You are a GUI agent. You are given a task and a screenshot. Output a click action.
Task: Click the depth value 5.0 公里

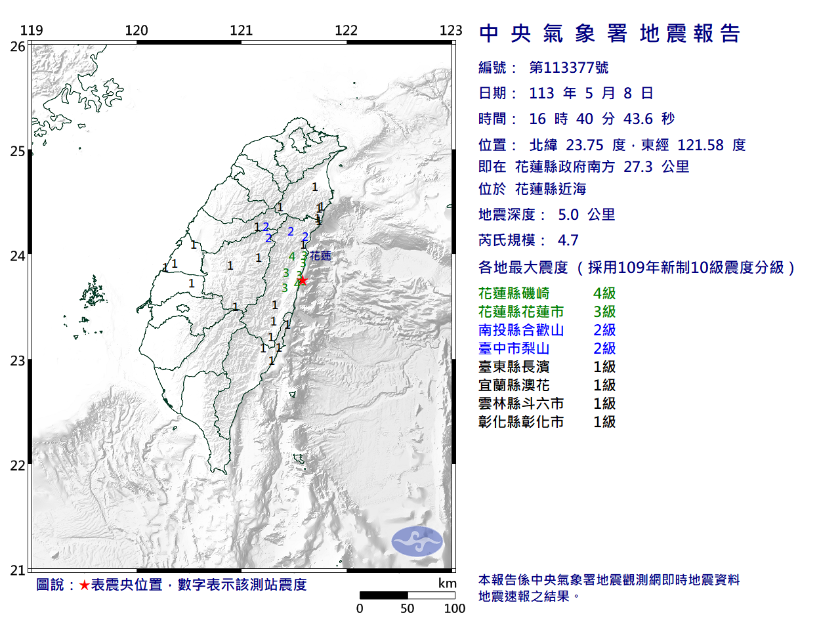(587, 215)
